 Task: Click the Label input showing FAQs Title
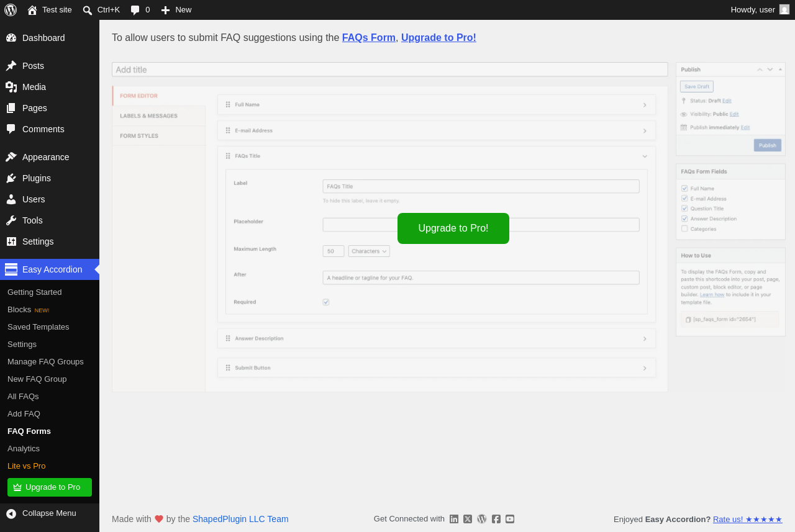(481, 186)
